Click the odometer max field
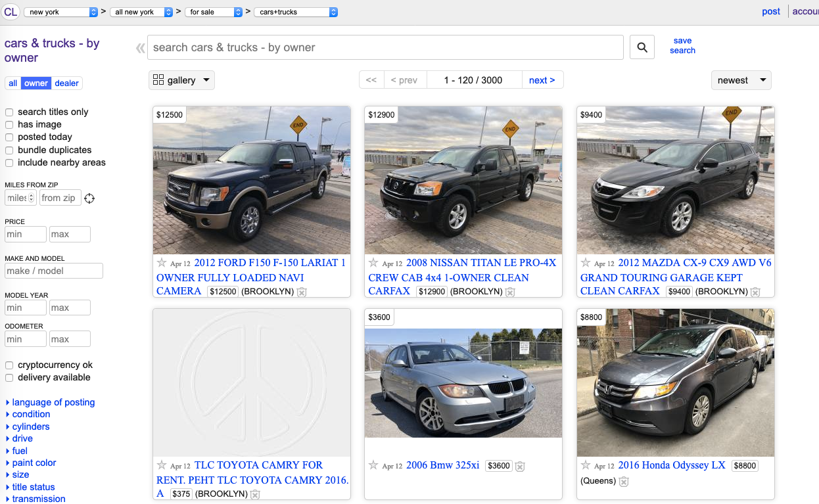Viewport: 819px width, 504px height. (70, 339)
